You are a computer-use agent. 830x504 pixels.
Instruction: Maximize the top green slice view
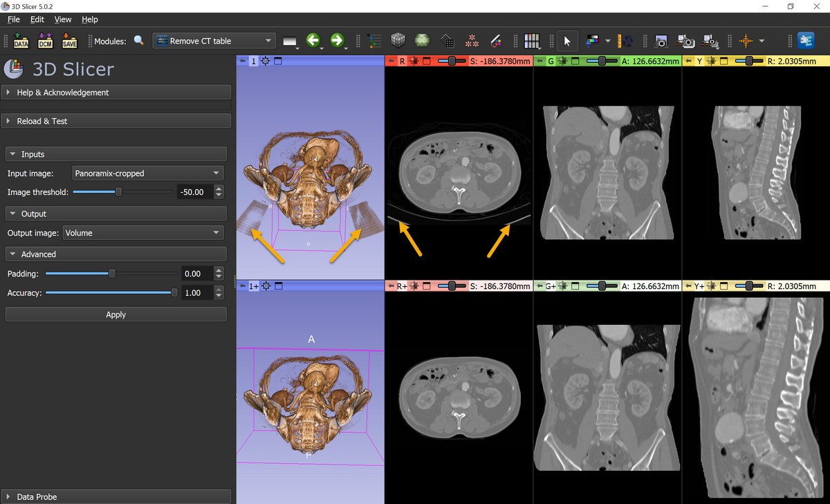pyautogui.click(x=575, y=61)
